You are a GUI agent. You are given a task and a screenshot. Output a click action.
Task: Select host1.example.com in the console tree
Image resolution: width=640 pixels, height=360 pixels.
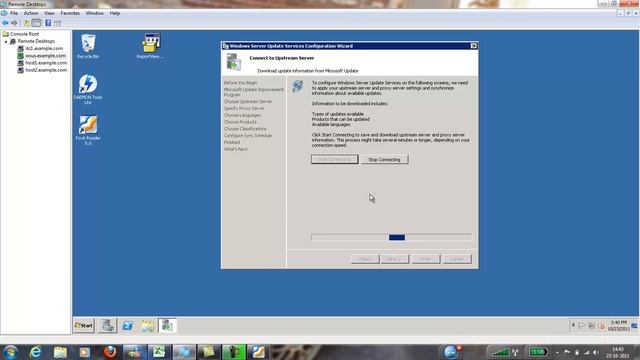(x=46, y=63)
